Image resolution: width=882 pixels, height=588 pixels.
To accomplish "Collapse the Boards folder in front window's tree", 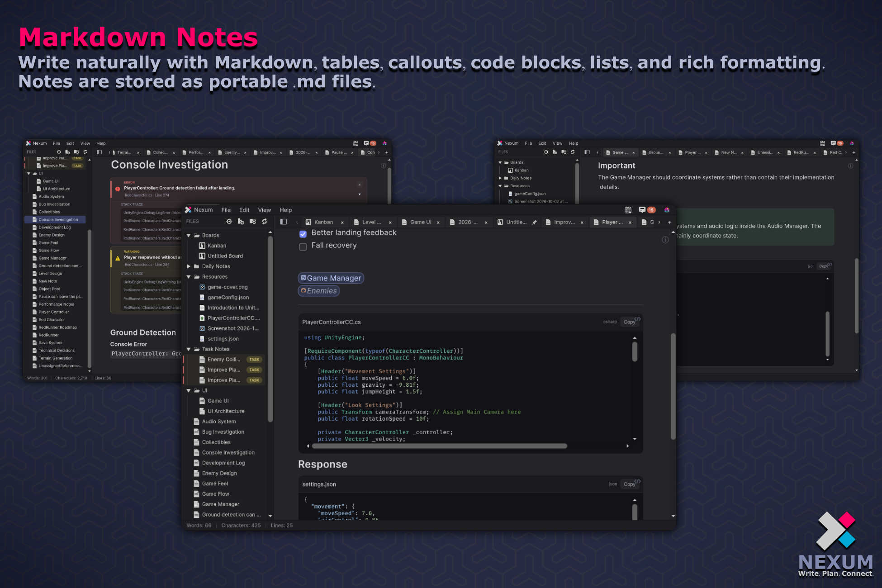I will coord(189,235).
